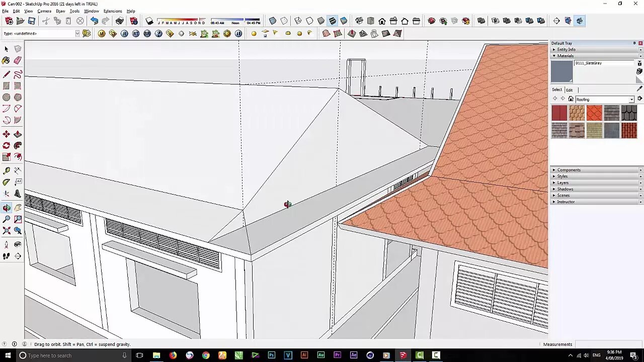
Task: Select the 3D Text tool
Action: (x=18, y=194)
